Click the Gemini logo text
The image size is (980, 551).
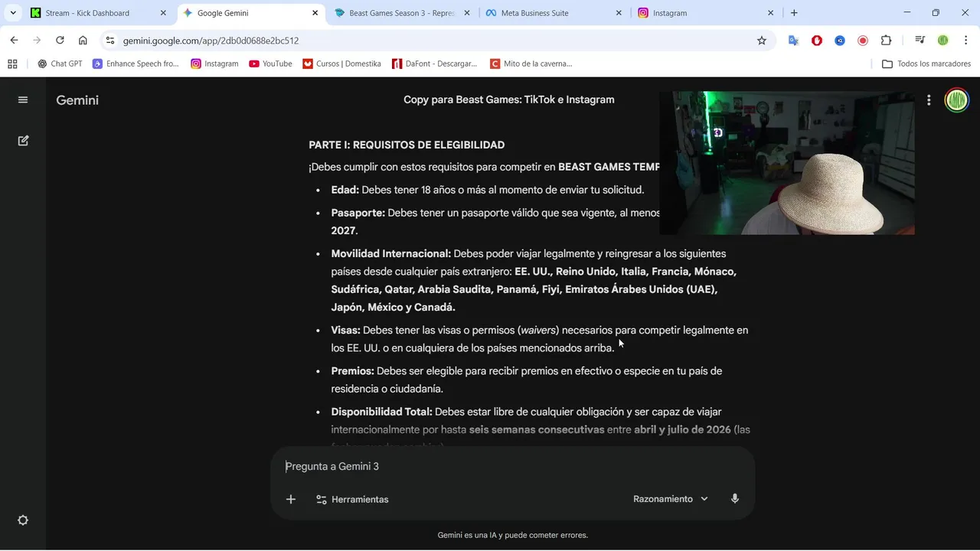(x=77, y=100)
